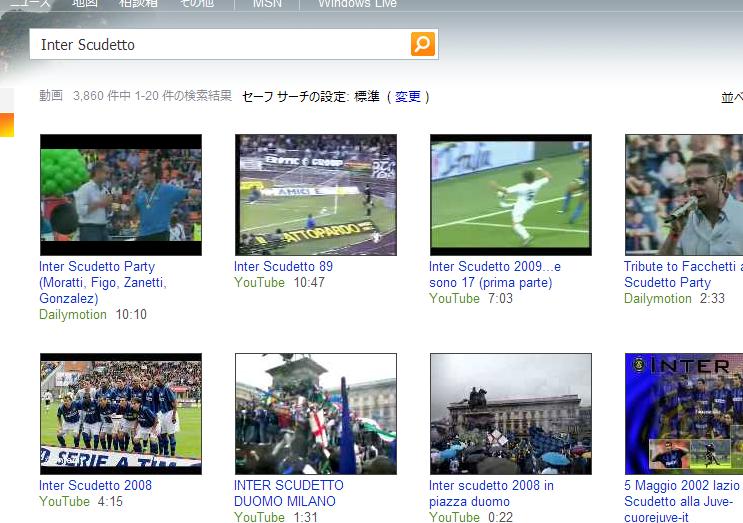Screen dimensions: 743x523
Task: Open the 相談箱 navigation item
Action: tap(138, 4)
